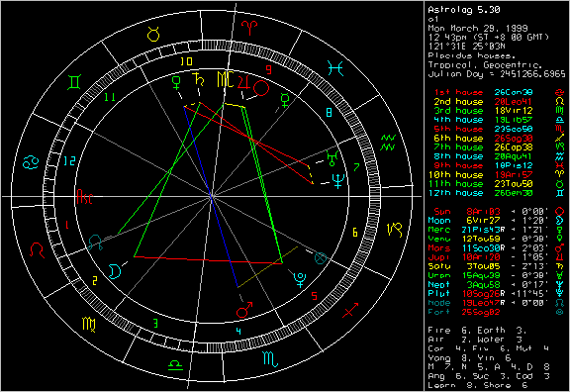This screenshot has width=570, height=392.
Task: Select the Plut row in the planet list
Action: point(499,293)
